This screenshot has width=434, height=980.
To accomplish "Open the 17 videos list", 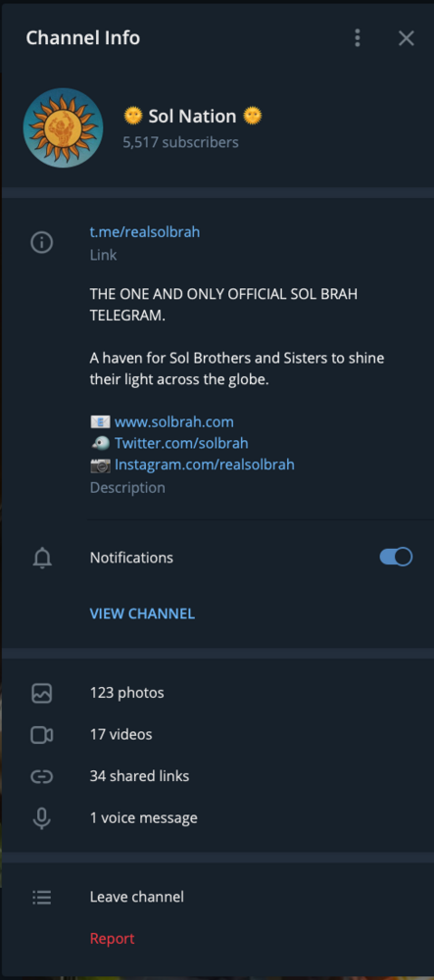I will (217, 734).
